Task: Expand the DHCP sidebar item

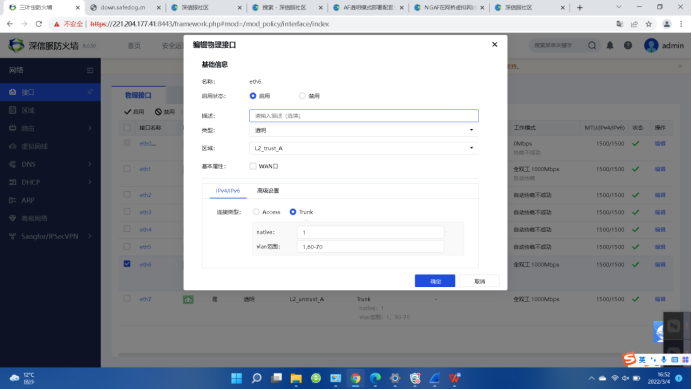Action: tap(50, 182)
